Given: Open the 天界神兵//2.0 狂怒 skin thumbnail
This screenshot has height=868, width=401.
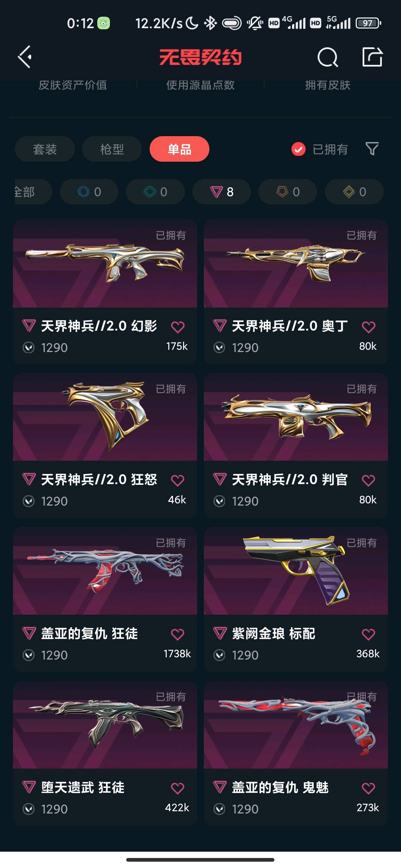Looking at the screenshot, I should click(105, 417).
